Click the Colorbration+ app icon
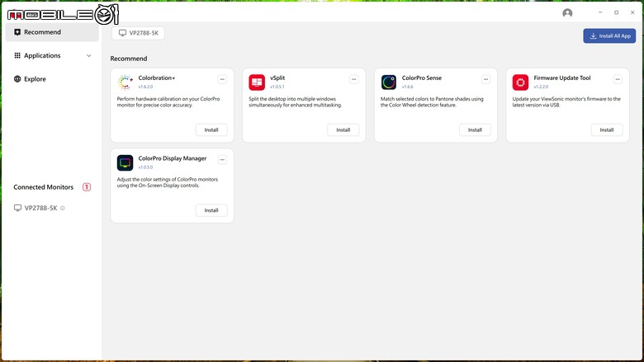This screenshot has width=644, height=362. tap(125, 82)
